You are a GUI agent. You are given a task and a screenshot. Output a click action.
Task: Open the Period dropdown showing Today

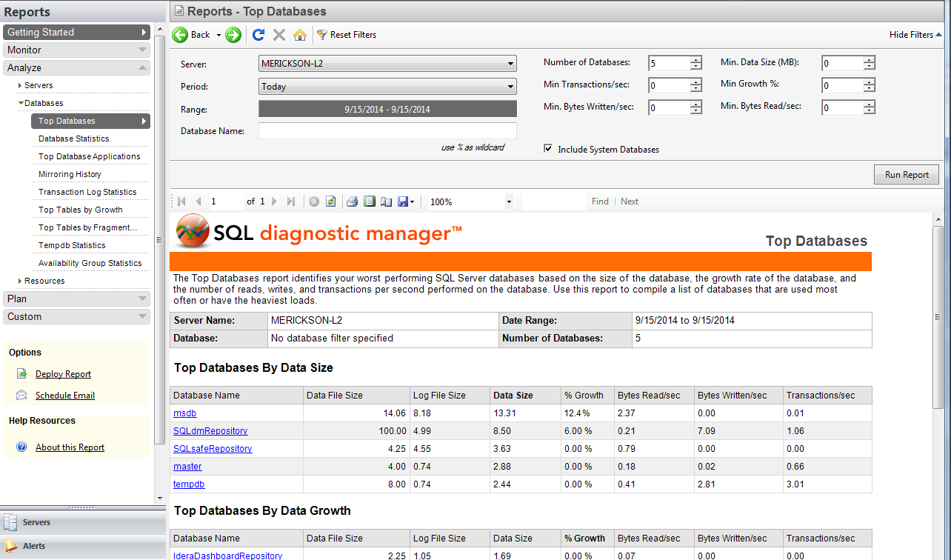click(387, 87)
